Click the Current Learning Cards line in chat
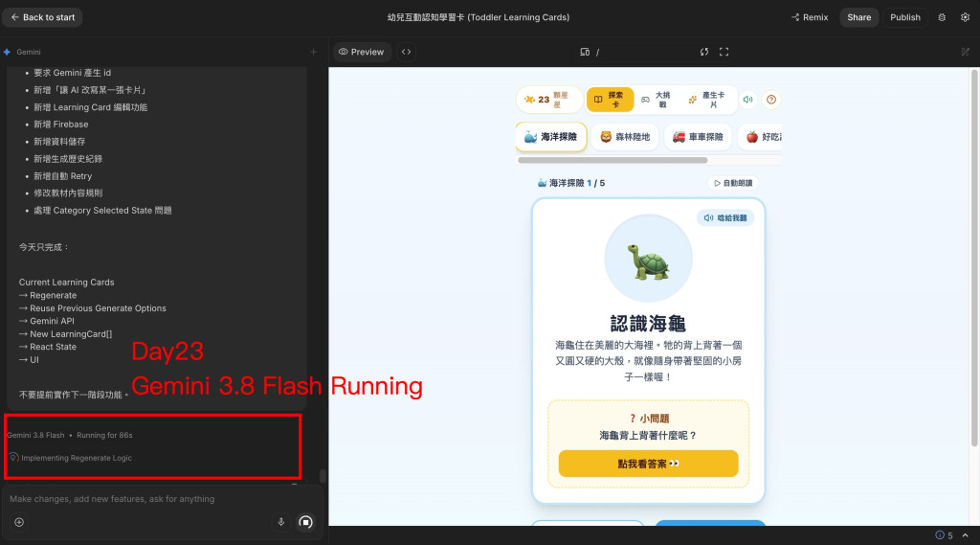This screenshot has width=980, height=545. point(66,283)
